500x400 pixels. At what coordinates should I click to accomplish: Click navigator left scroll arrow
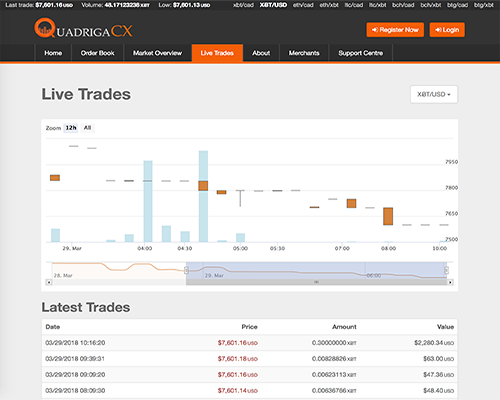click(49, 282)
